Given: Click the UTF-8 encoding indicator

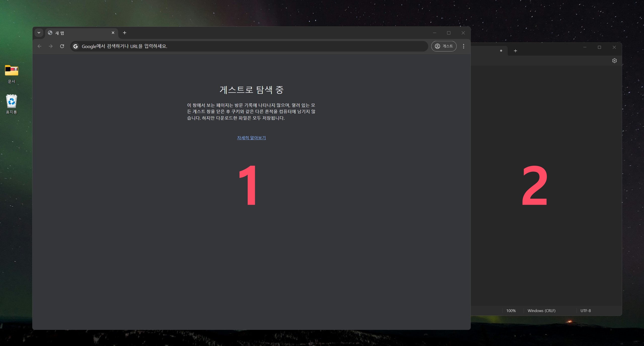Looking at the screenshot, I should coord(585,311).
